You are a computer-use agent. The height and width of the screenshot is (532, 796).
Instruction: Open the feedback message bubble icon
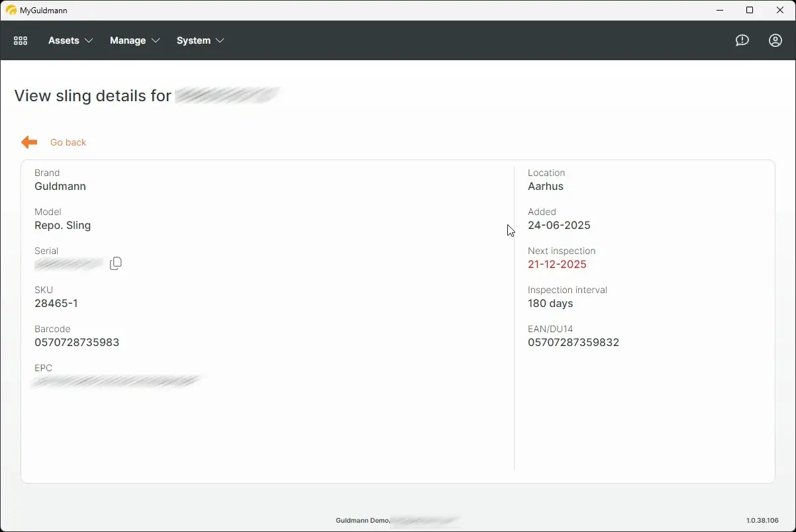[742, 40]
